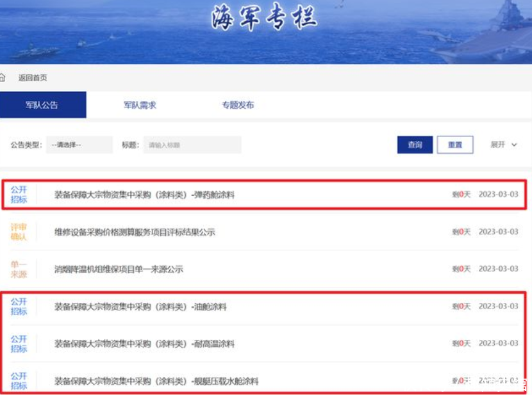Click the 海军专栏 banner title

264,19
